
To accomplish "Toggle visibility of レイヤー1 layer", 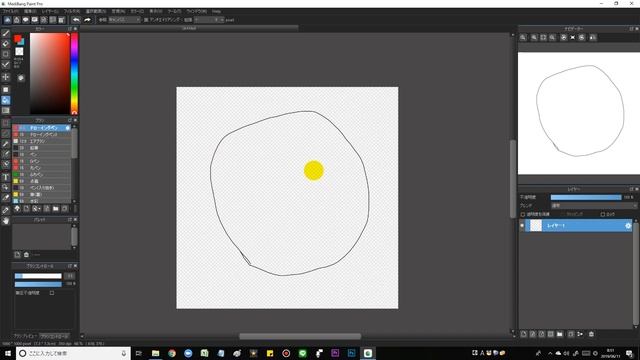I will pyautogui.click(x=522, y=225).
